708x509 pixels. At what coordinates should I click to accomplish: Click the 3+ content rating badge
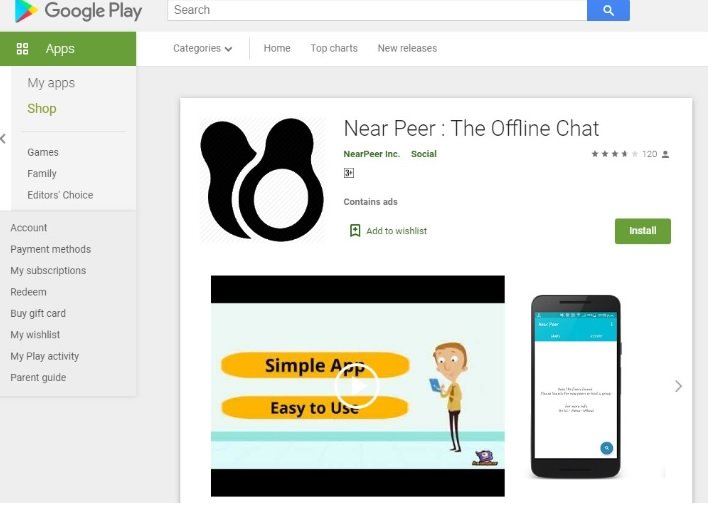point(349,173)
